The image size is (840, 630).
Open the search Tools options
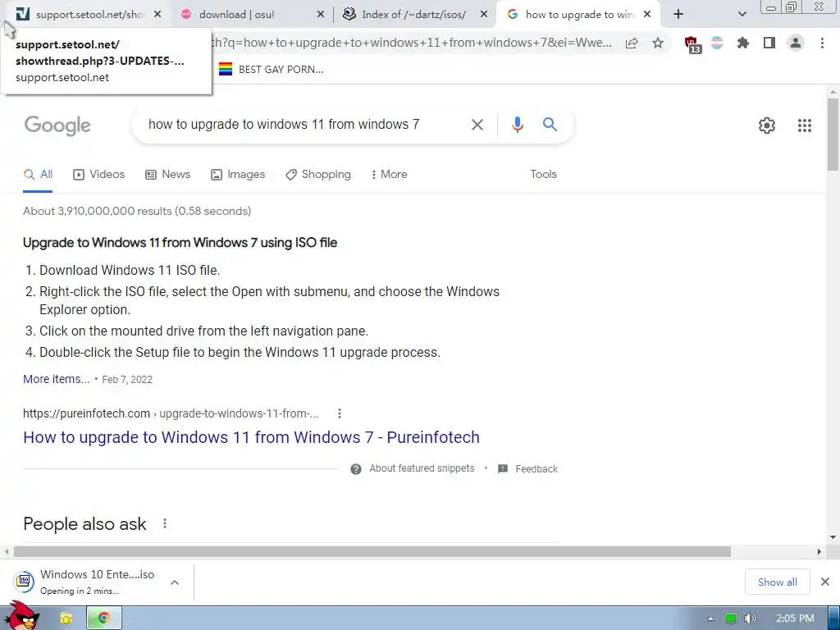click(543, 175)
